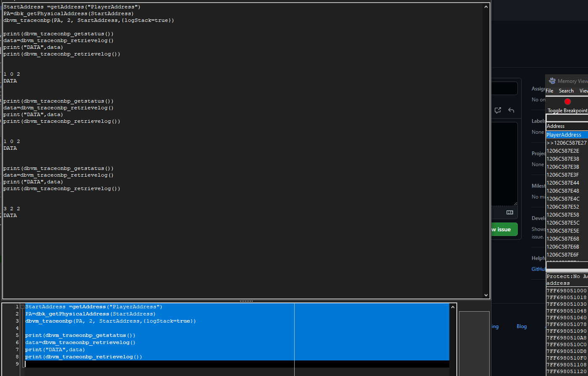The height and width of the screenshot is (376, 588).
Task: Click the reply arrow icon on the GitHub issue
Action: pyautogui.click(x=511, y=110)
